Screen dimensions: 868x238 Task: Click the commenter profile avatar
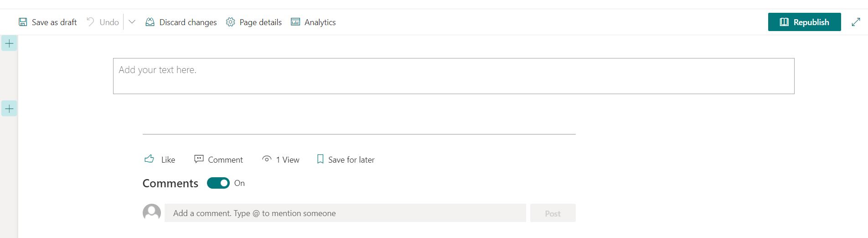[152, 213]
